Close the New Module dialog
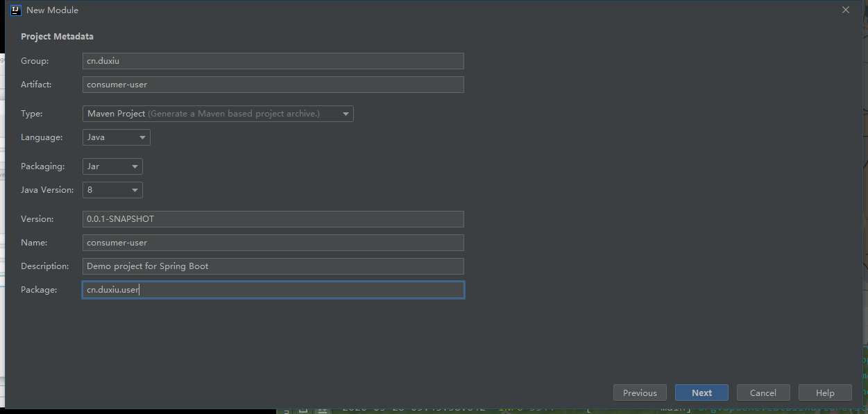The image size is (868, 414). (x=845, y=10)
